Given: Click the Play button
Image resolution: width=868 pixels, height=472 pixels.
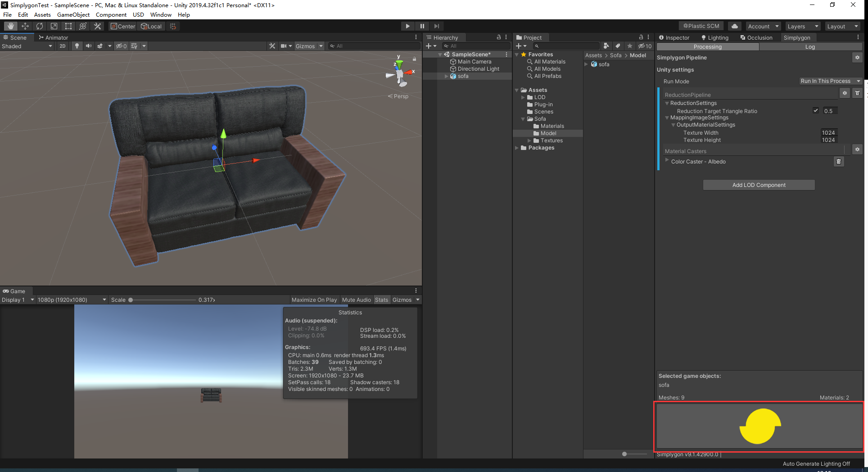Looking at the screenshot, I should click(407, 26).
